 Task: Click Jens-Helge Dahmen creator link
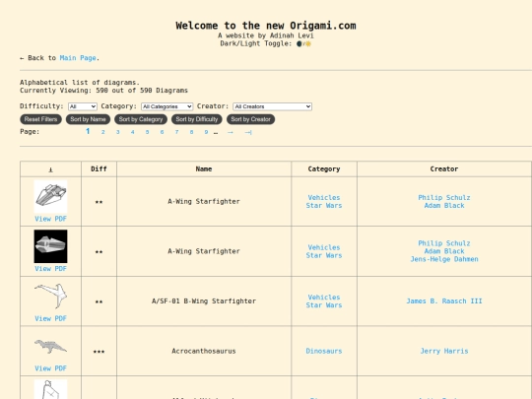444,259
